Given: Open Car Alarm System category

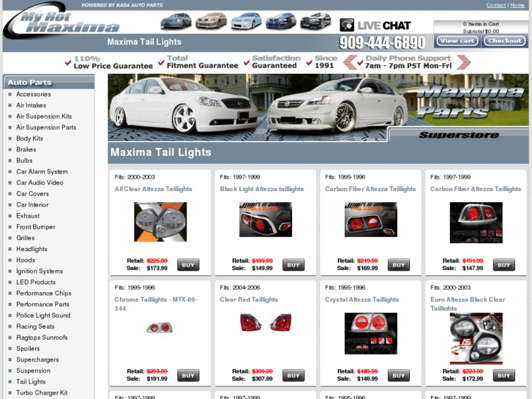Looking at the screenshot, I should click(x=42, y=172).
